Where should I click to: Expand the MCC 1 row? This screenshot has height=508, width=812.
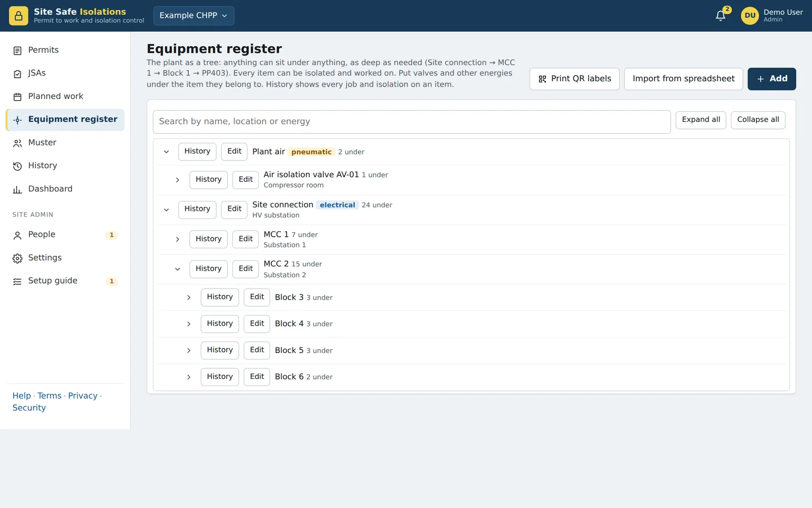(178, 239)
